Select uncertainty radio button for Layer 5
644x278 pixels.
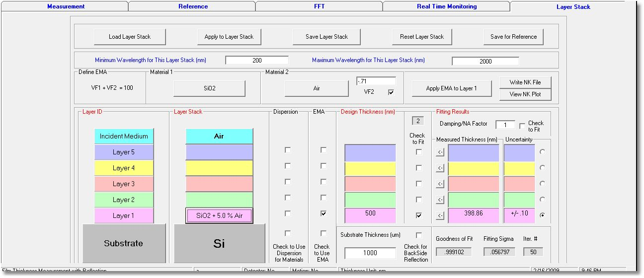coord(542,151)
